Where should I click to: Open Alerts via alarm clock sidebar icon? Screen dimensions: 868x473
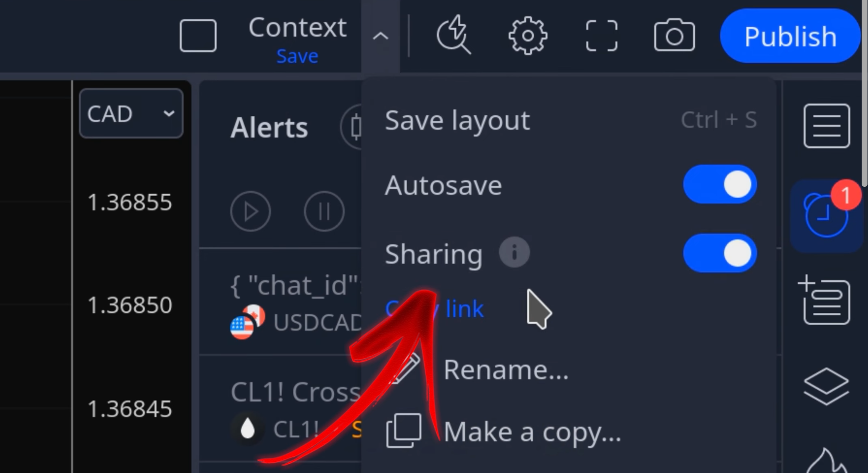[x=827, y=215]
